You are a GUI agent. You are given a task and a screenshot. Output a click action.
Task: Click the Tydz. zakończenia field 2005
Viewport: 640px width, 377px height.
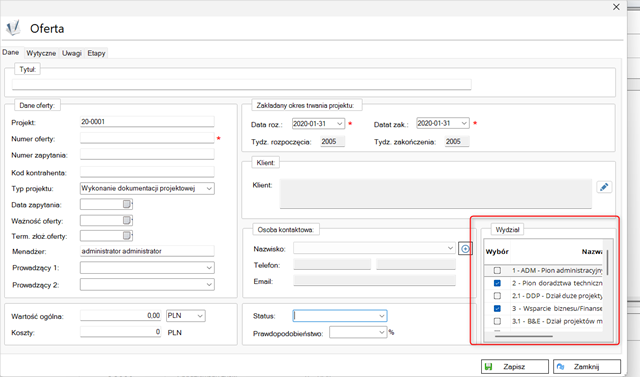457,142
